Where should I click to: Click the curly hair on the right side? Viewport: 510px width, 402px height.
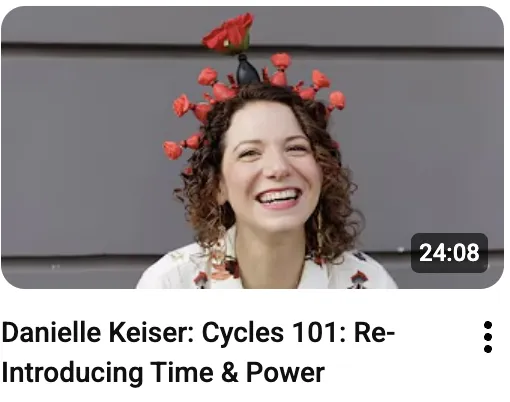click(337, 193)
